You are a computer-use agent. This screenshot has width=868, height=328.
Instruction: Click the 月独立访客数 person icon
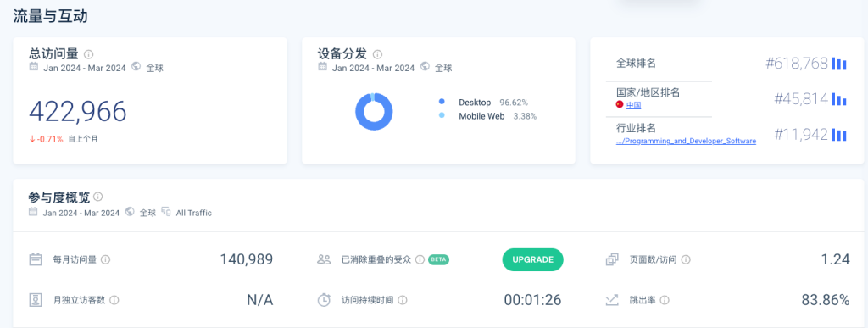(36, 300)
